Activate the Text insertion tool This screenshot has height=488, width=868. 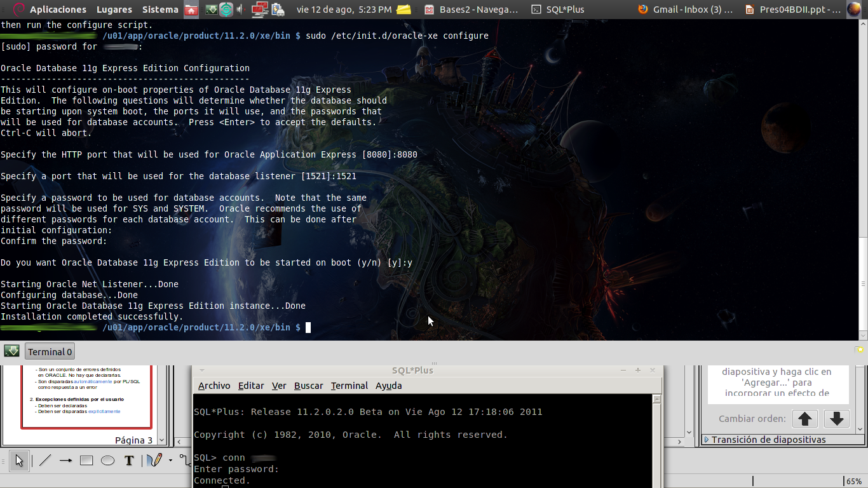pos(129,460)
